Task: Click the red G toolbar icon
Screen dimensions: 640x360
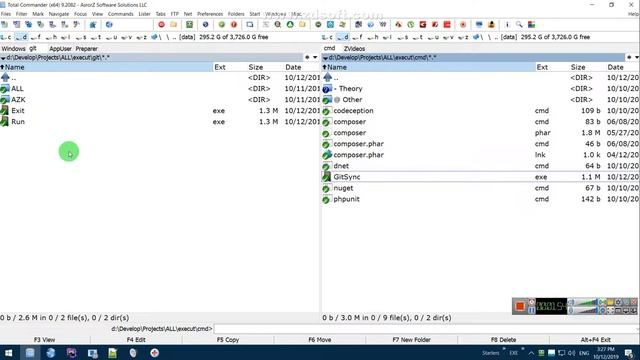Action: (423, 24)
